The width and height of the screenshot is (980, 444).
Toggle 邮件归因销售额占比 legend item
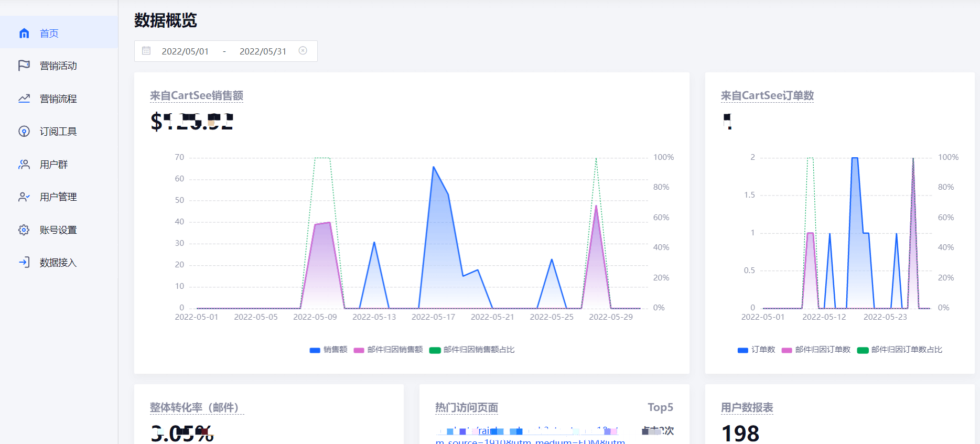[472, 350]
